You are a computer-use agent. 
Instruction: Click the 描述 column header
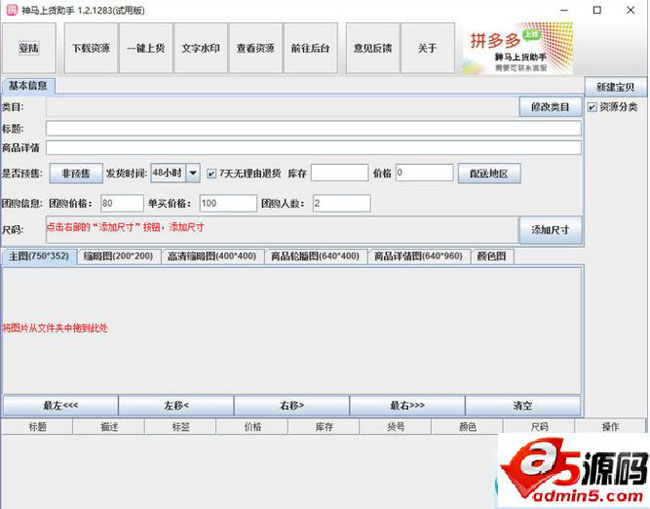point(109,427)
